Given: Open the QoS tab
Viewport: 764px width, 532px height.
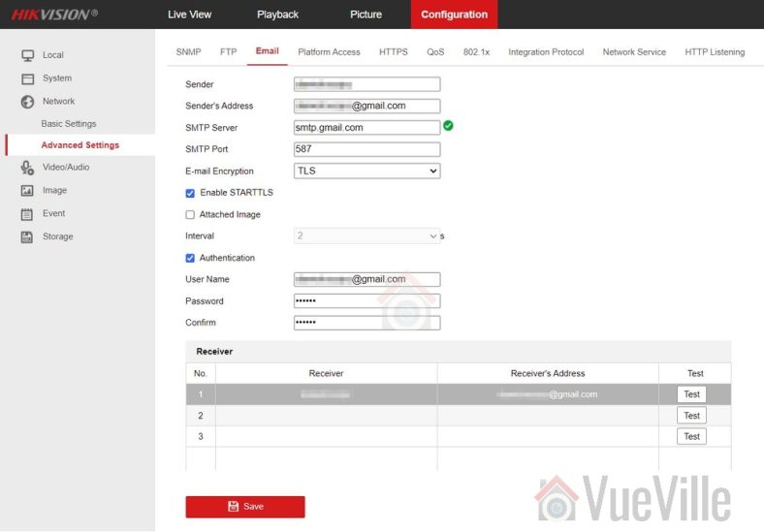Looking at the screenshot, I should (435, 52).
